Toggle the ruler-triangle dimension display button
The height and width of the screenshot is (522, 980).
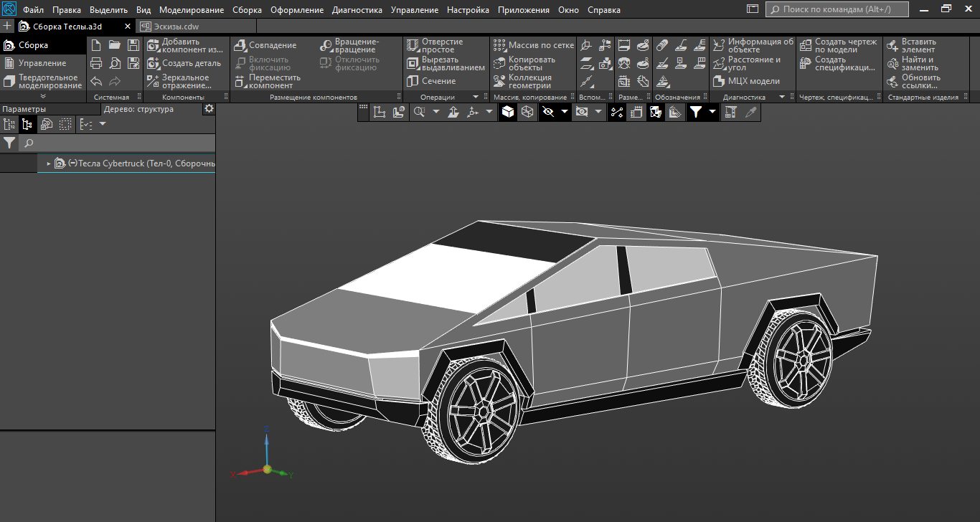click(675, 112)
